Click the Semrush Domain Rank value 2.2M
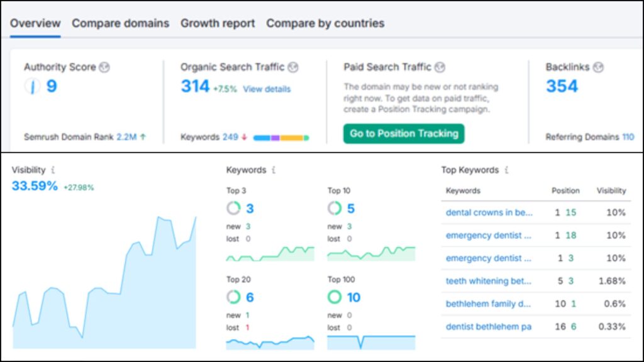Screen dimensions: 644x362 point(126,137)
